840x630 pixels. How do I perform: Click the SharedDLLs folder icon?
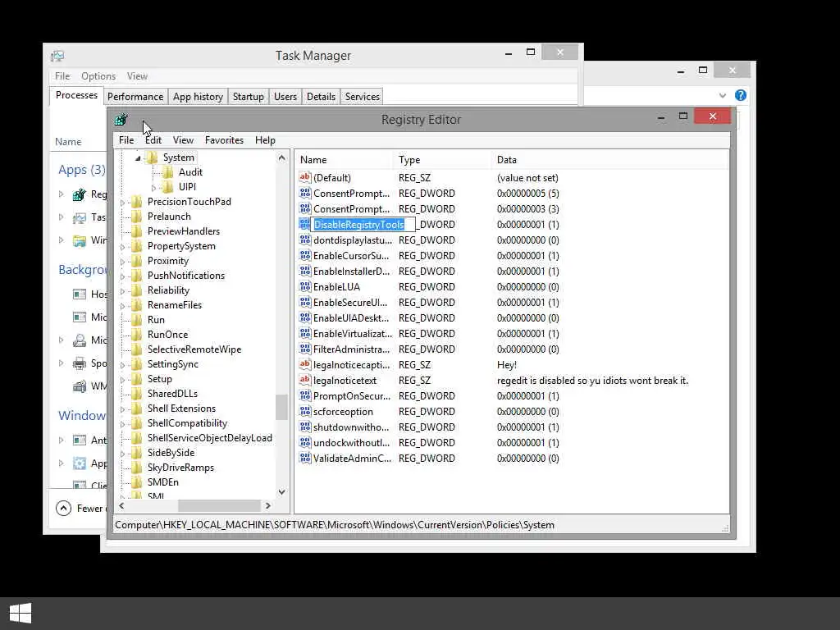[x=137, y=393]
